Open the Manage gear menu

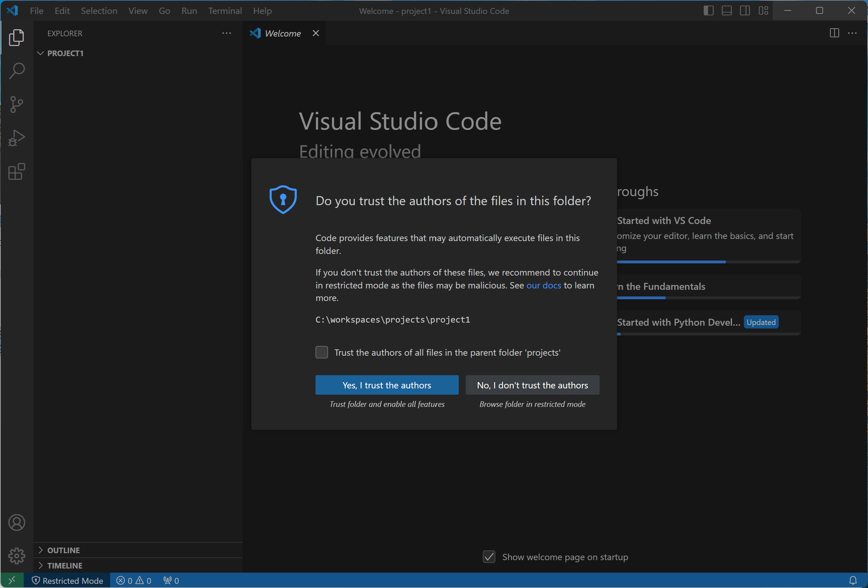point(16,556)
